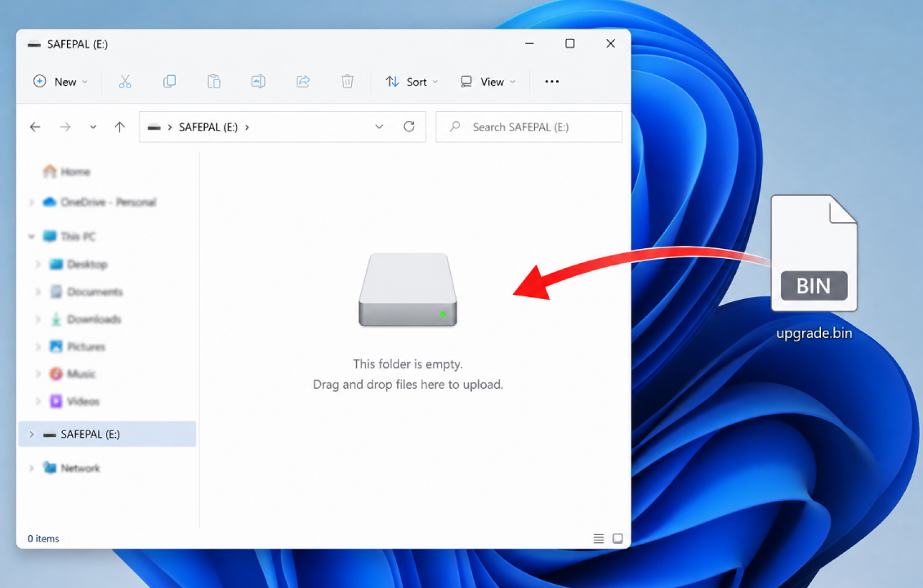
Task: Open the View layout dropdown
Action: [x=488, y=81]
